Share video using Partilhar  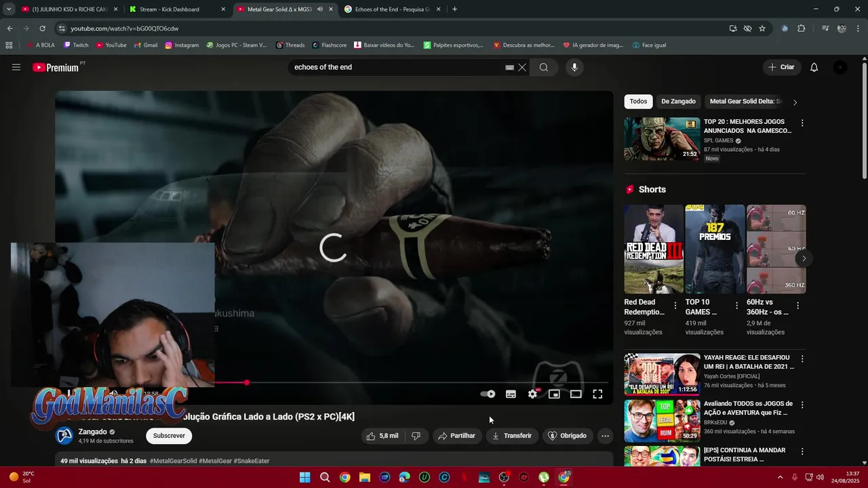coord(456,436)
